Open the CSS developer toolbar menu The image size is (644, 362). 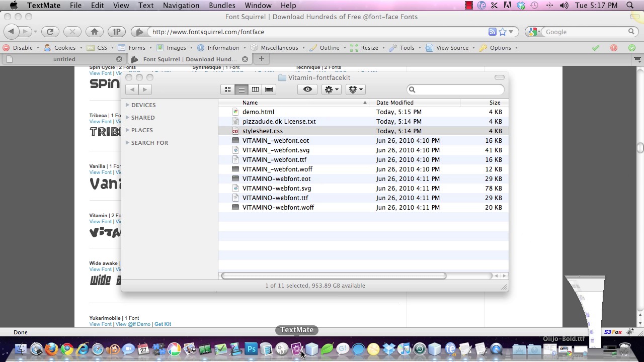coord(100,48)
